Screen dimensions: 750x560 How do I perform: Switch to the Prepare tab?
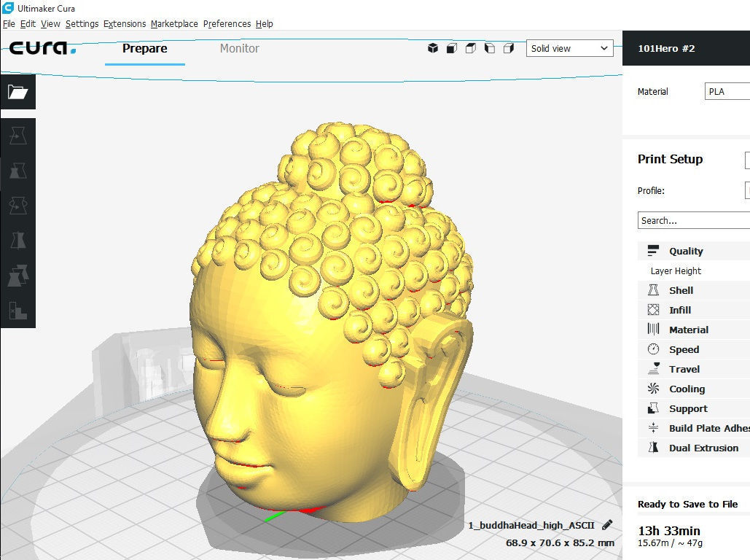[x=144, y=48]
